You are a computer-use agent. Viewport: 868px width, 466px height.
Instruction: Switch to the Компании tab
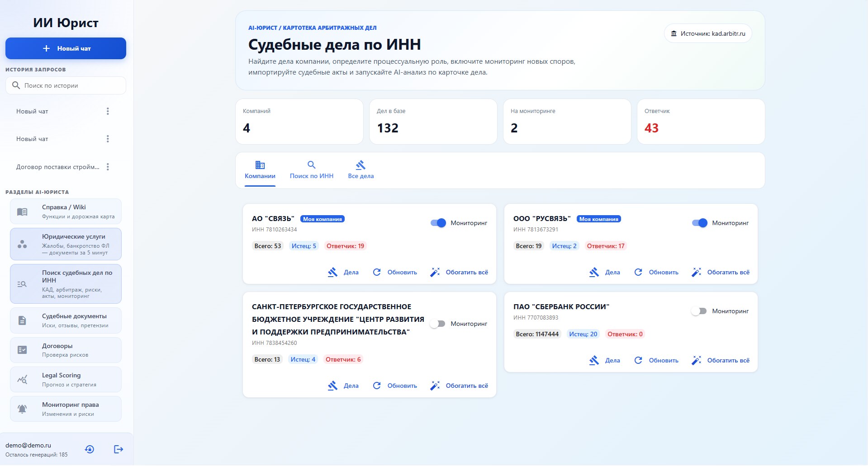click(x=260, y=170)
